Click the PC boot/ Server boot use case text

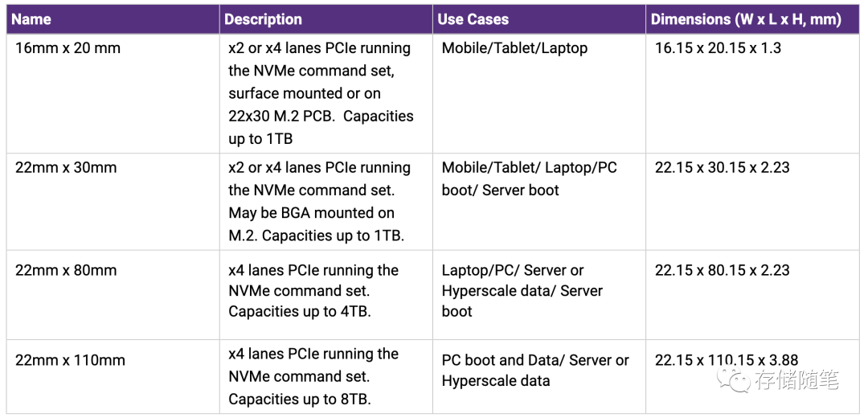pos(539,202)
